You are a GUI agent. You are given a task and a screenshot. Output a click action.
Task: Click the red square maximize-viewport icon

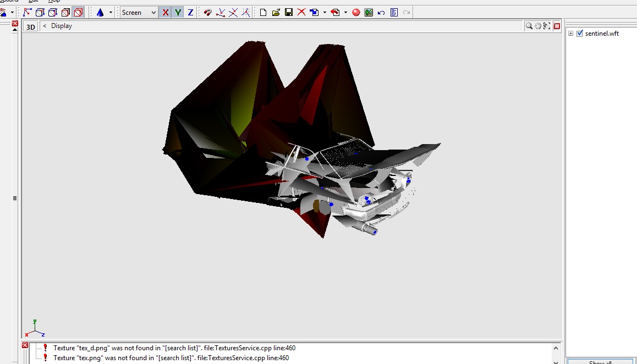557,26
